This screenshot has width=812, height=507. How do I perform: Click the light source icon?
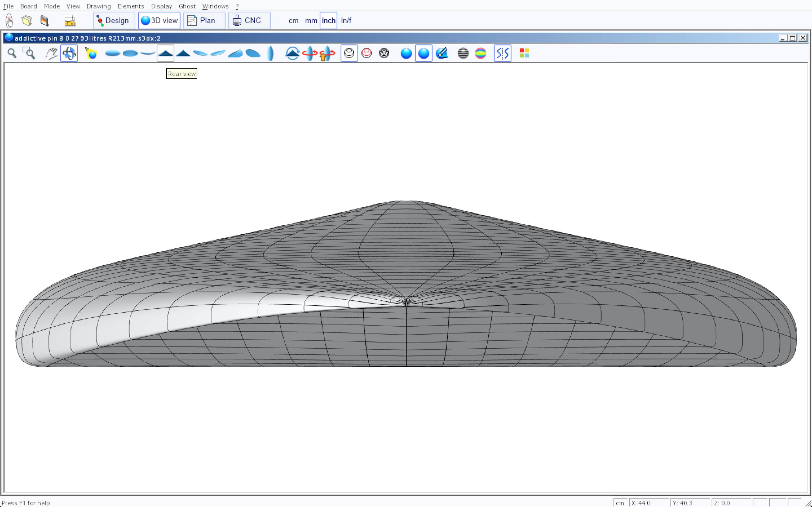click(91, 53)
